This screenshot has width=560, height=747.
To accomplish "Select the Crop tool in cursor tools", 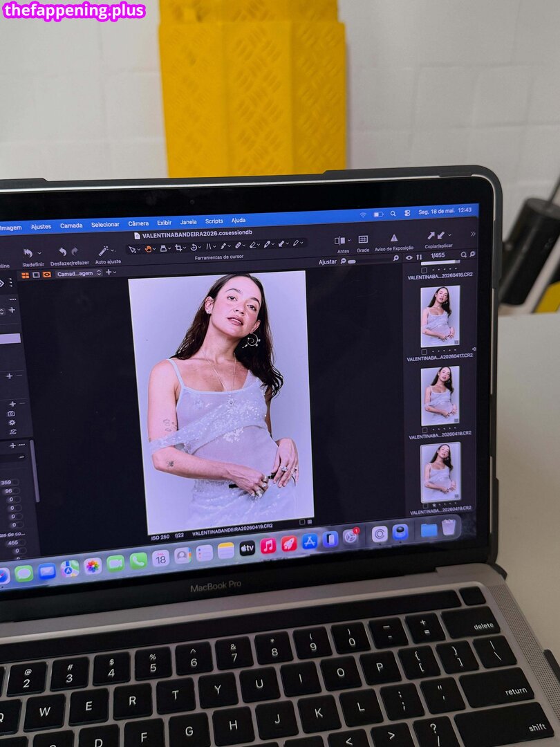I will [x=178, y=248].
